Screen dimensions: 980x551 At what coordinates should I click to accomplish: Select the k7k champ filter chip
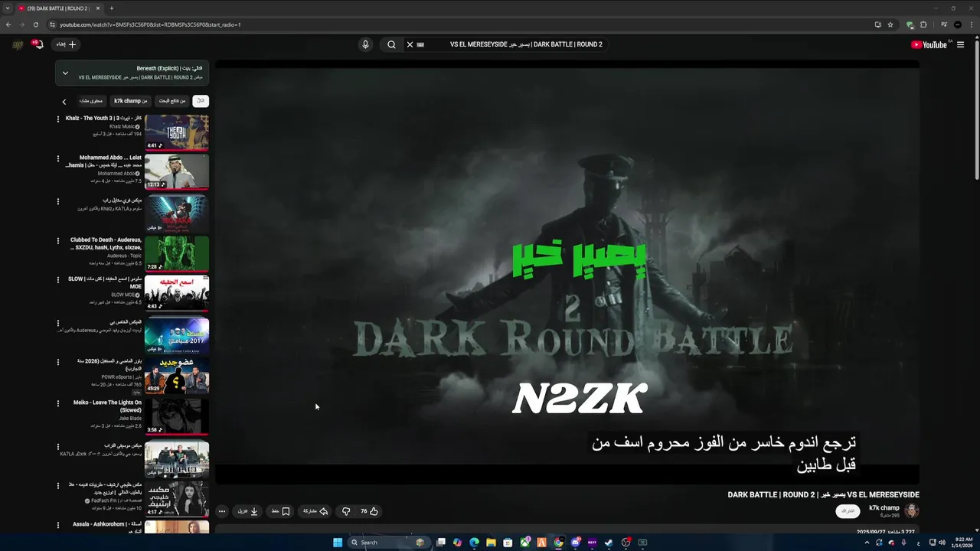[131, 101]
